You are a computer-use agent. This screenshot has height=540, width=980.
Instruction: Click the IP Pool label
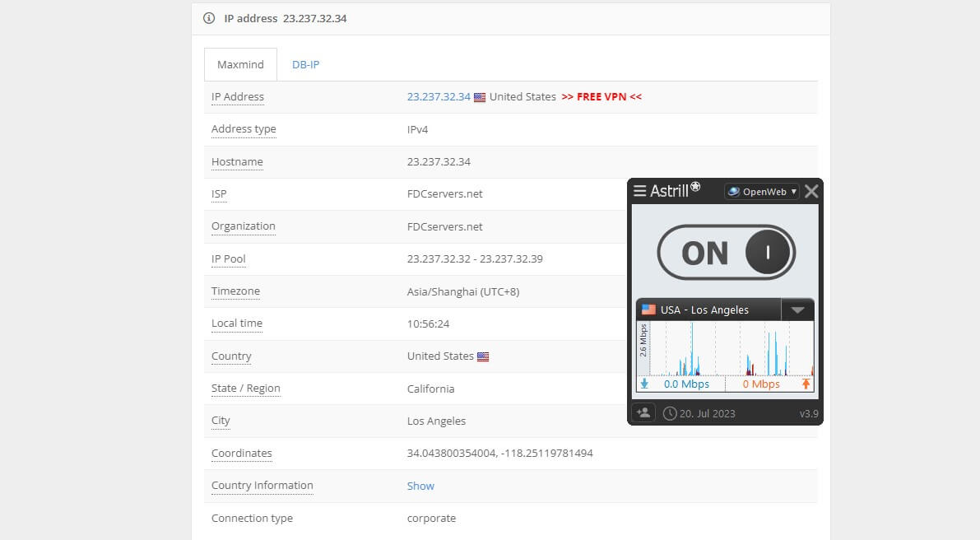point(228,258)
